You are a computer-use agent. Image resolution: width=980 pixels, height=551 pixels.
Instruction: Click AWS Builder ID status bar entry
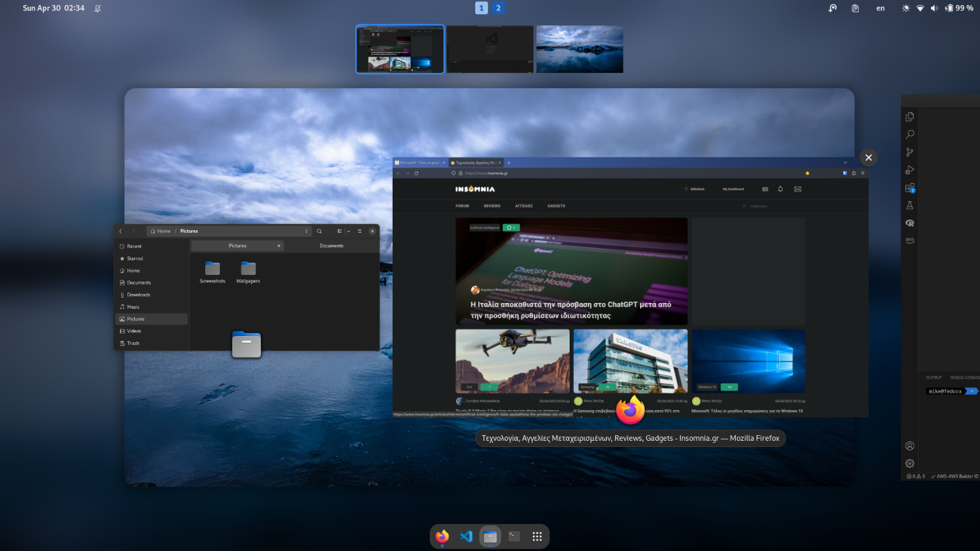(955, 476)
